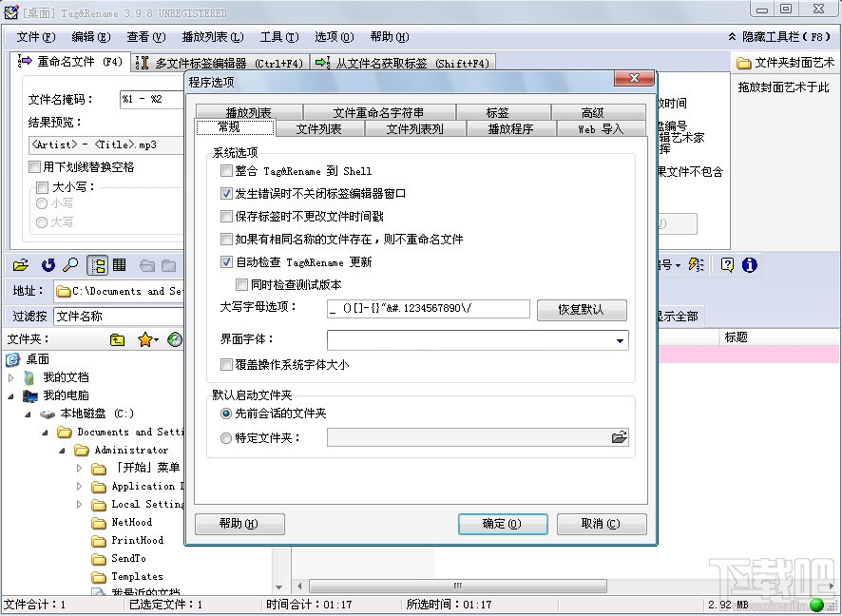Open the dropdown arrow next to the favorites star
This screenshot has height=616, width=842.
155,338
